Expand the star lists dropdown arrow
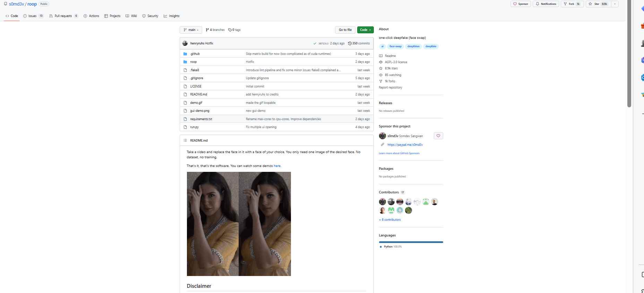The image size is (644, 293). [615, 4]
